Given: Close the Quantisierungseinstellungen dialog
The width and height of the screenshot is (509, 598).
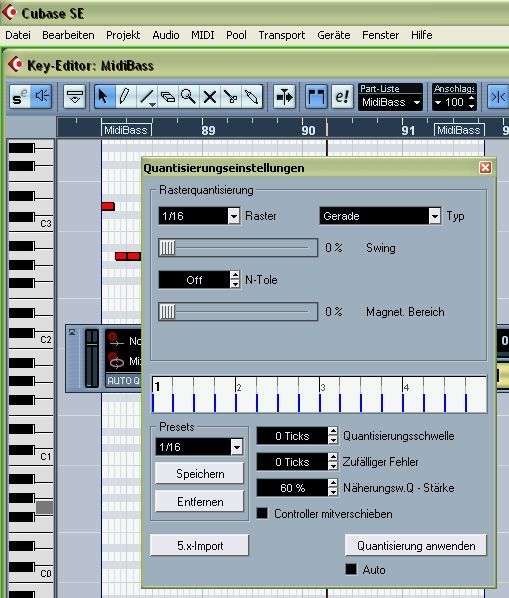Looking at the screenshot, I should 485,167.
